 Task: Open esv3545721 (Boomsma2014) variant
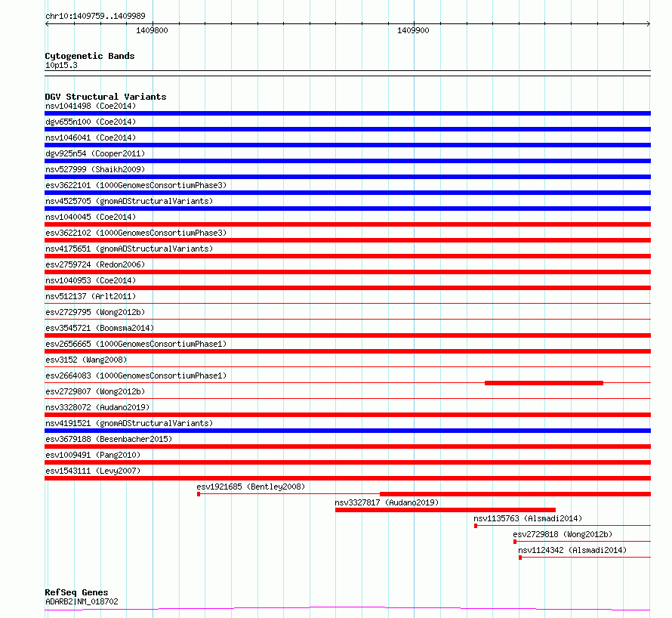click(x=100, y=328)
